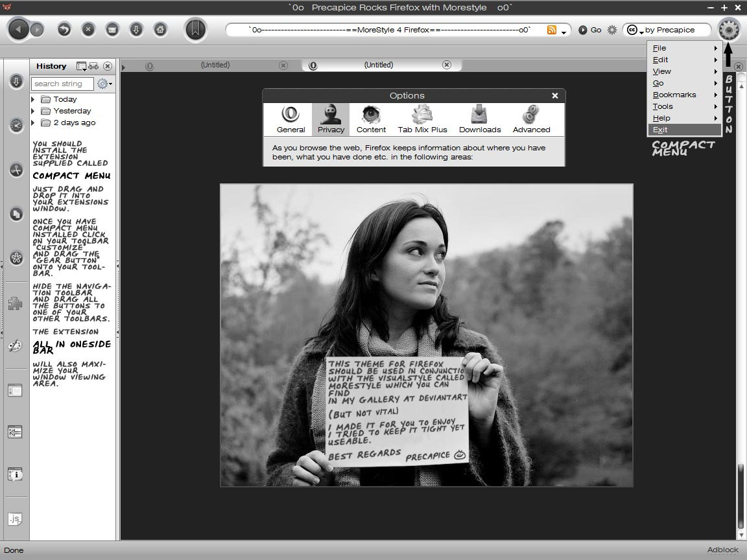The height and width of the screenshot is (560, 747).
Task: Switch to the first (Untitled) tab
Action: tap(215, 65)
